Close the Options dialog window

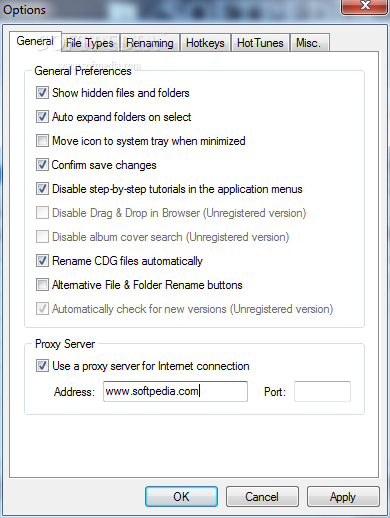point(365,6)
